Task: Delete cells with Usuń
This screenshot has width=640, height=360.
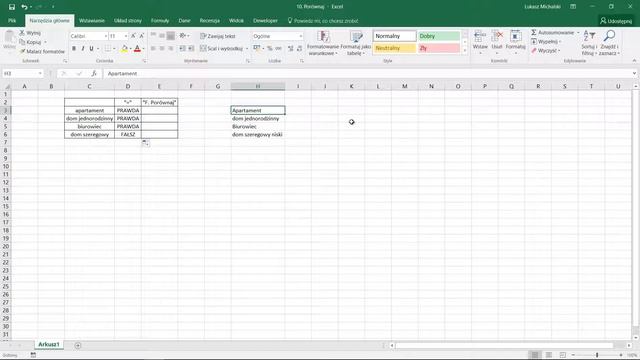Action: (497, 42)
